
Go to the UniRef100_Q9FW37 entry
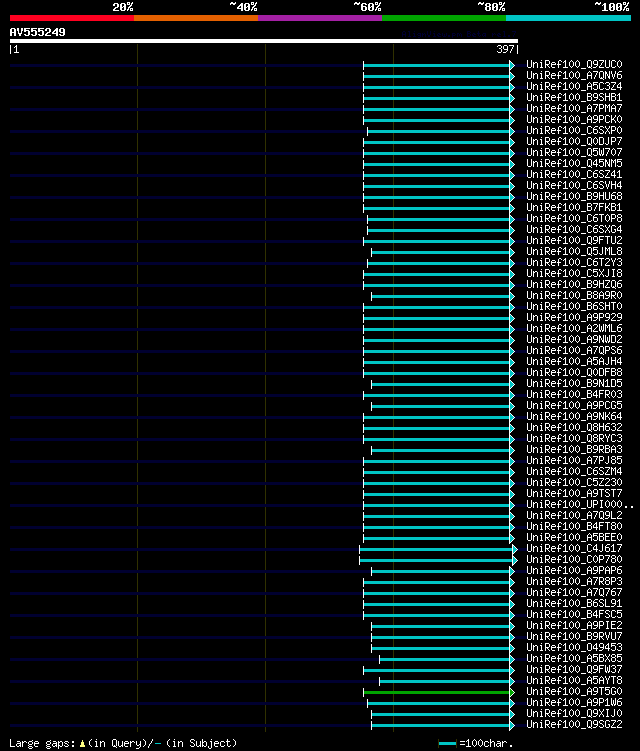pos(574,670)
